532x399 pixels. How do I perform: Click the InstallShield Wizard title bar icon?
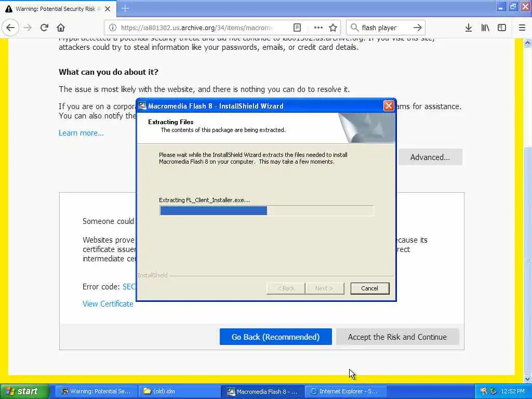tap(142, 106)
